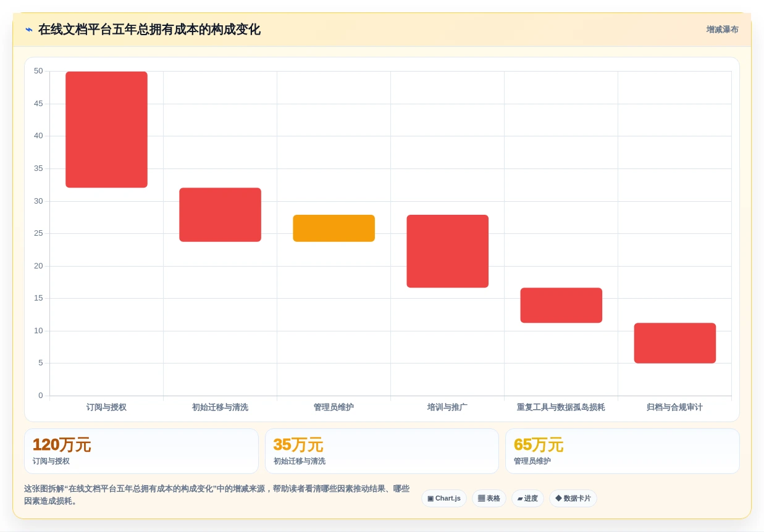Select the red 归档与合规审计 bar

[x=675, y=343]
